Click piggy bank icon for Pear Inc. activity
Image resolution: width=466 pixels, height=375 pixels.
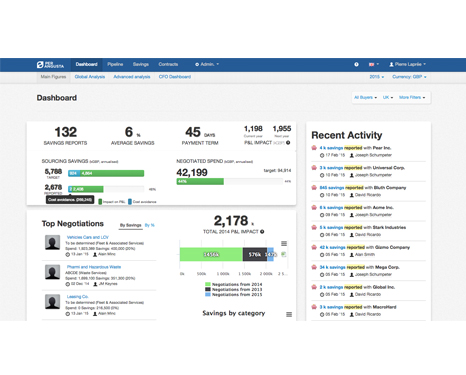pos(314,148)
